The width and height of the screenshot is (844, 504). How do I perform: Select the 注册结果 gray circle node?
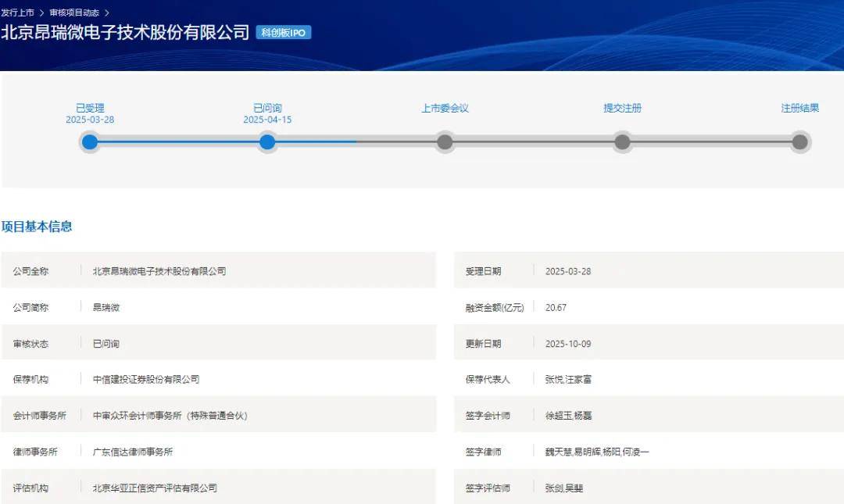799,142
